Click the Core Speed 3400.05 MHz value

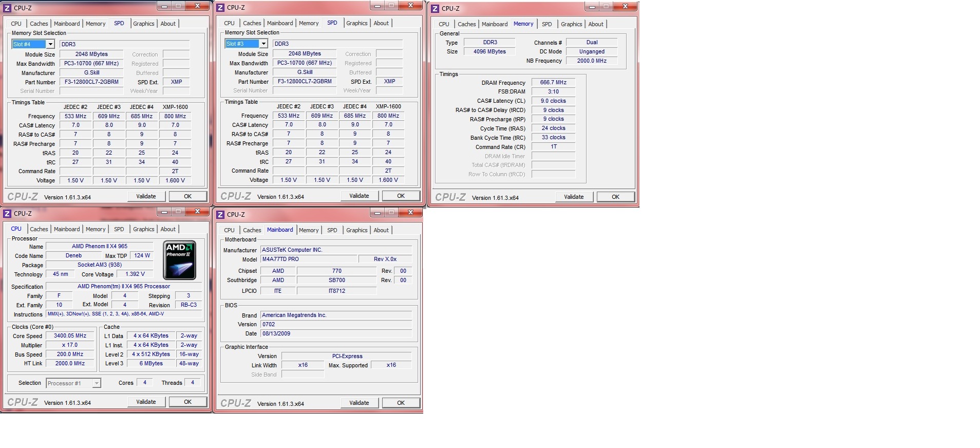[70, 335]
